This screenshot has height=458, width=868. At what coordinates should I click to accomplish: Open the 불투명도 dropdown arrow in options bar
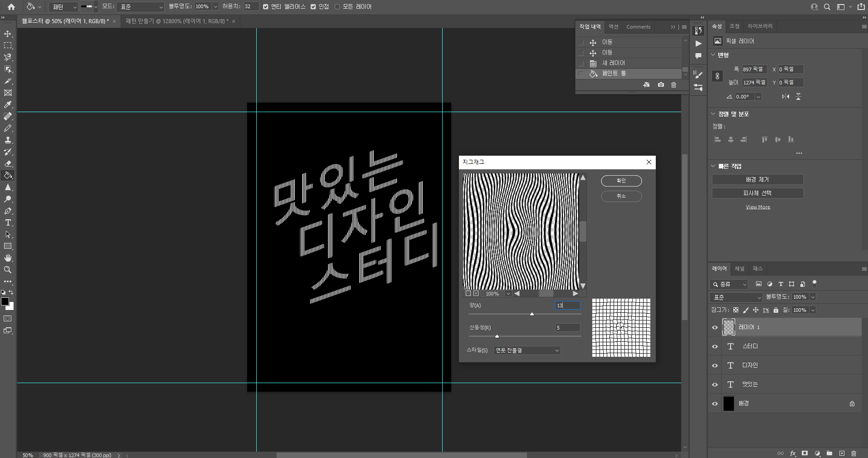click(215, 7)
